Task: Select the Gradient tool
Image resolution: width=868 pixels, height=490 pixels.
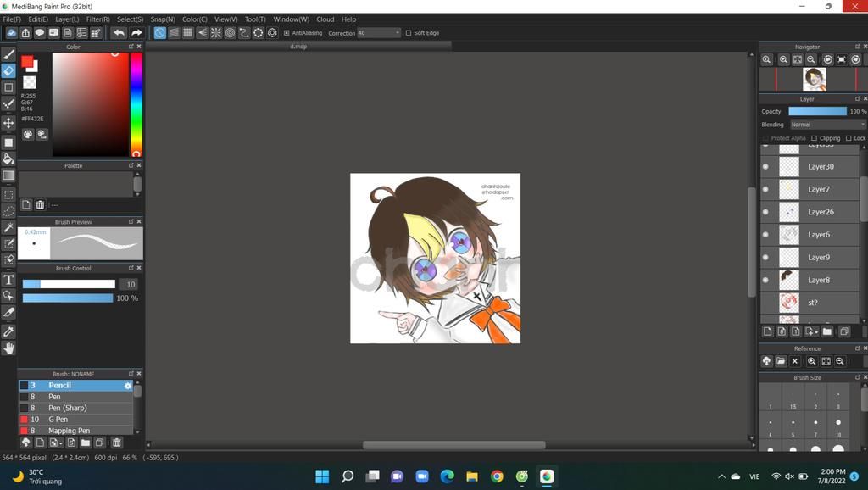Action: click(8, 176)
